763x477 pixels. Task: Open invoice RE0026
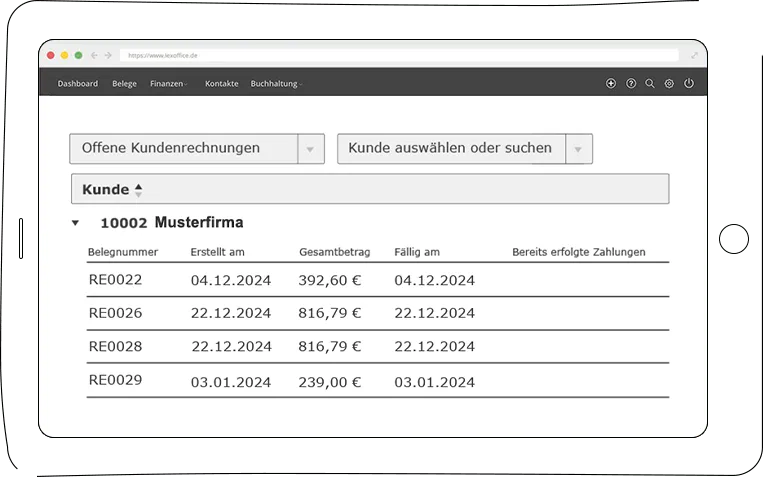(115, 312)
